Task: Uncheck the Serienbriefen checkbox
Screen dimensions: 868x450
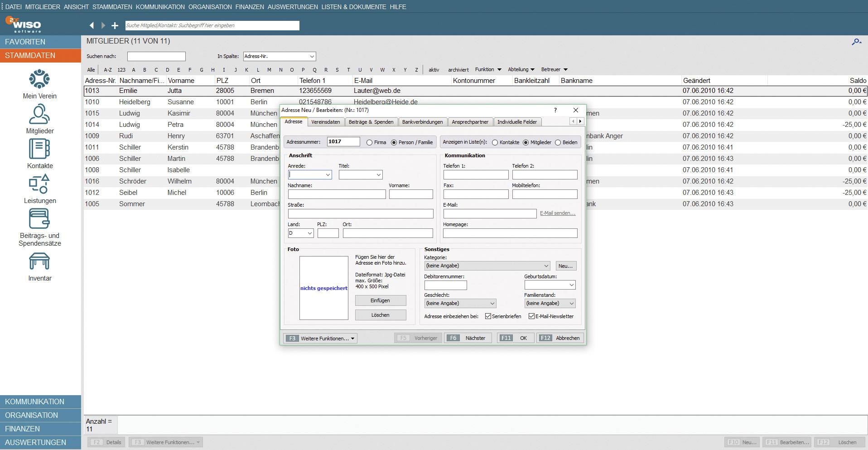Action: (x=488, y=316)
